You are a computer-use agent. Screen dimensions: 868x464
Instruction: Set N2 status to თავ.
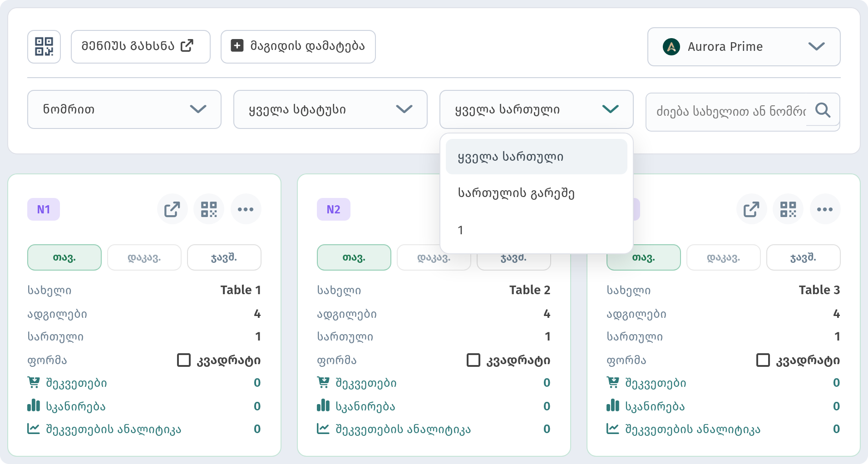354,257
